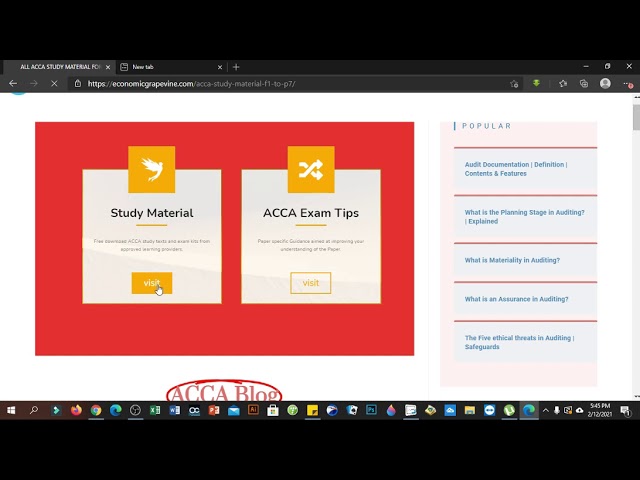Open Five ethical threats in Auditing link

[519, 342]
